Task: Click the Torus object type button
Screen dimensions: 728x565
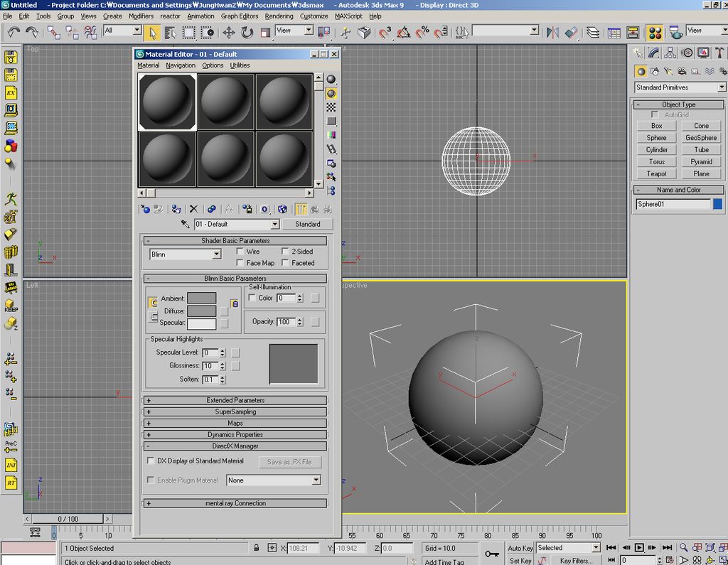Action: pyautogui.click(x=656, y=161)
